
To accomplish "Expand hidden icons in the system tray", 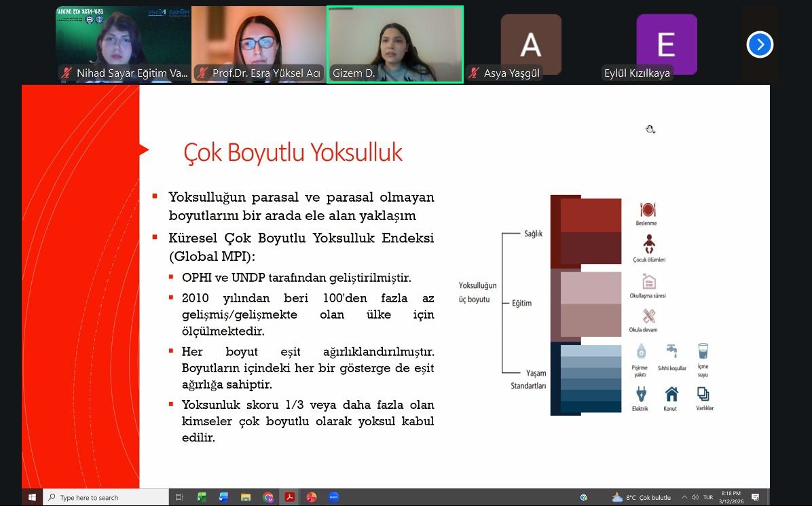I will point(684,496).
